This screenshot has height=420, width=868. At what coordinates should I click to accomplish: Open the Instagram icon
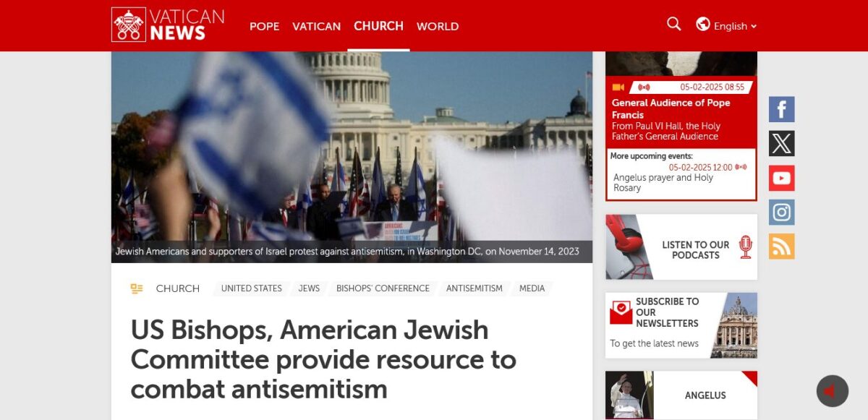pos(781,212)
